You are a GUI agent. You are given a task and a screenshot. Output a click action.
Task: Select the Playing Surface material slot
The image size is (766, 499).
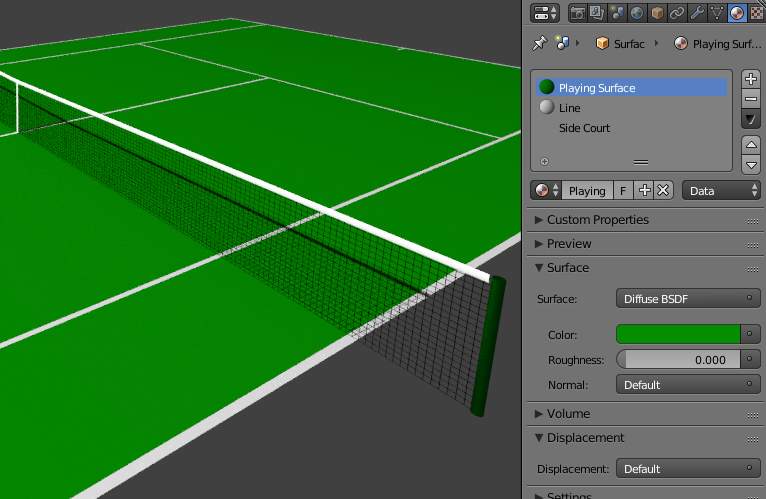(x=632, y=87)
